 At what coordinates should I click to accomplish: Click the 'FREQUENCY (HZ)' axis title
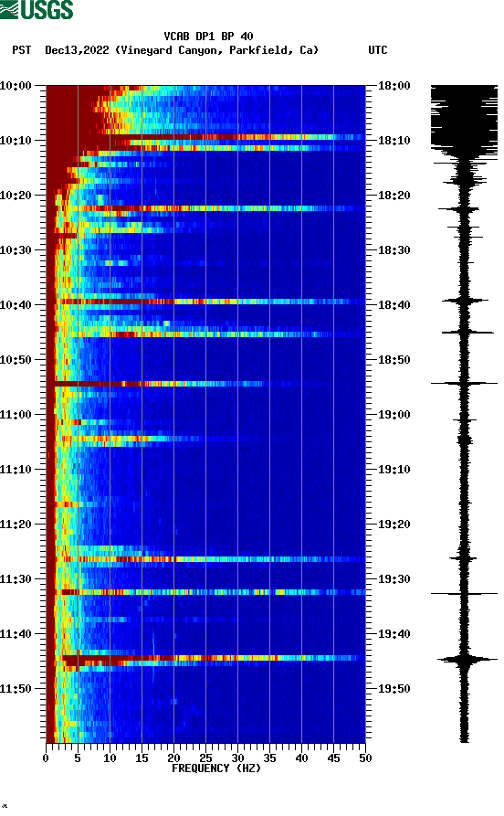215,768
